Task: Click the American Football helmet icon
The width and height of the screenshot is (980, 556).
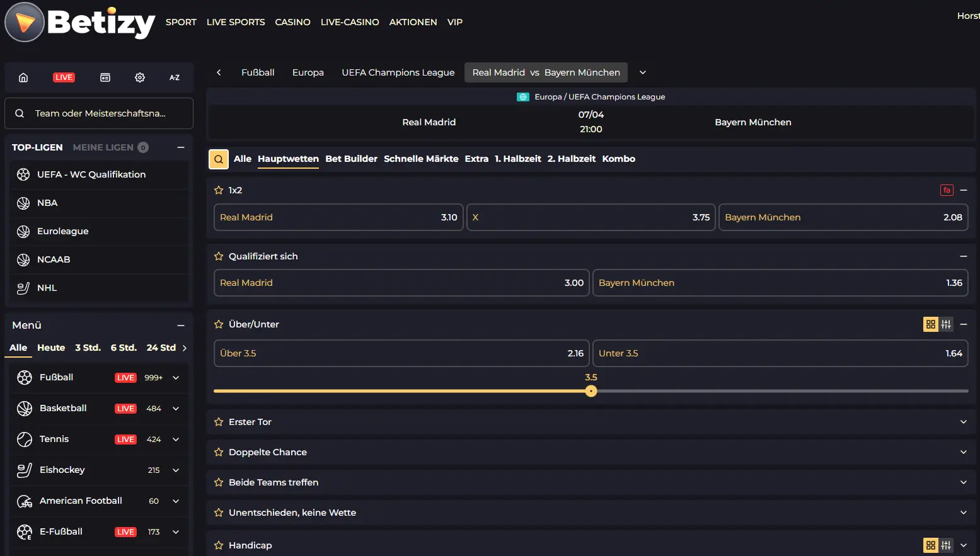Action: pyautogui.click(x=25, y=501)
